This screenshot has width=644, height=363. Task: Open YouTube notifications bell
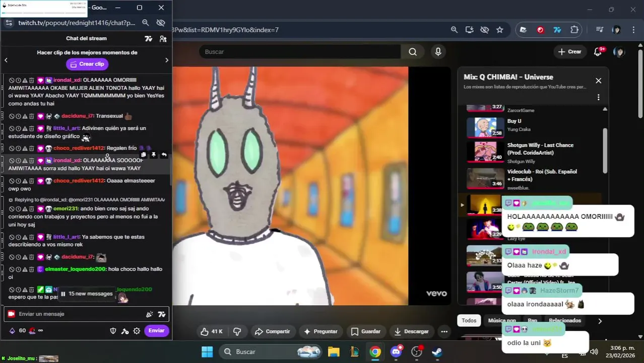coord(598,52)
